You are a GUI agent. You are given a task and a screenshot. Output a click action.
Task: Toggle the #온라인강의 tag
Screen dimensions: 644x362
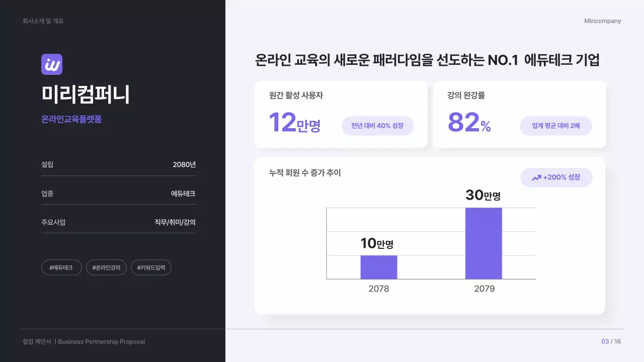pyautogui.click(x=106, y=267)
